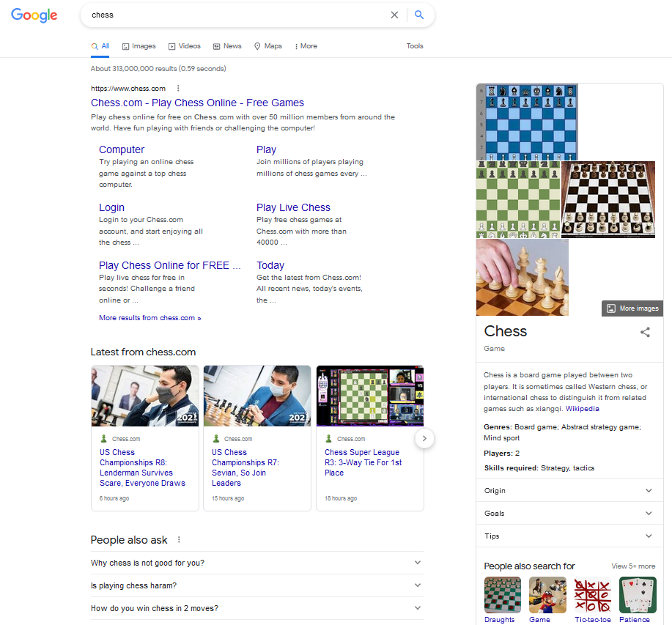672x625 pixels.
Task: Open 'Play Chess Online for FREE' link
Action: [x=169, y=265]
